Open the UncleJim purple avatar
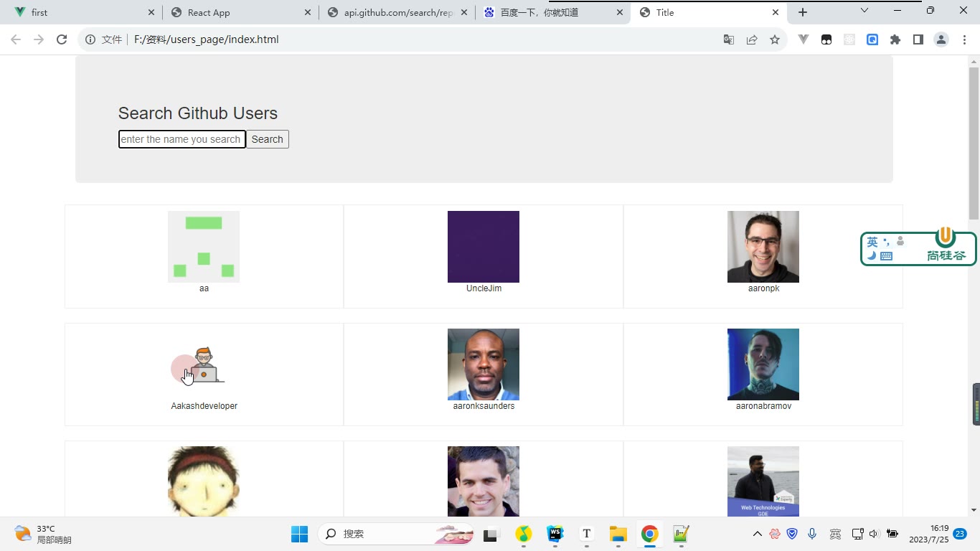This screenshot has width=980, height=551. (x=484, y=247)
